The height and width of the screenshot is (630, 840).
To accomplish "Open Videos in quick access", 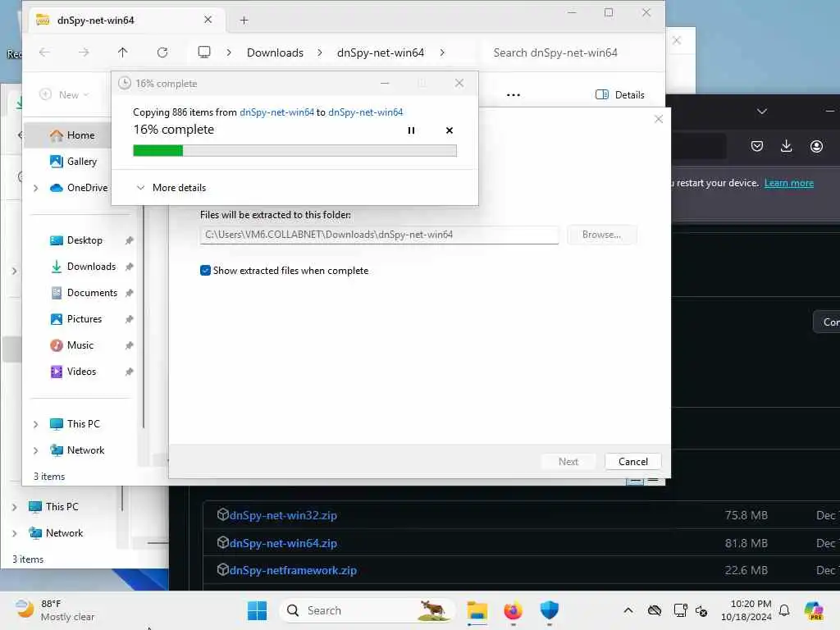I will (73, 372).
